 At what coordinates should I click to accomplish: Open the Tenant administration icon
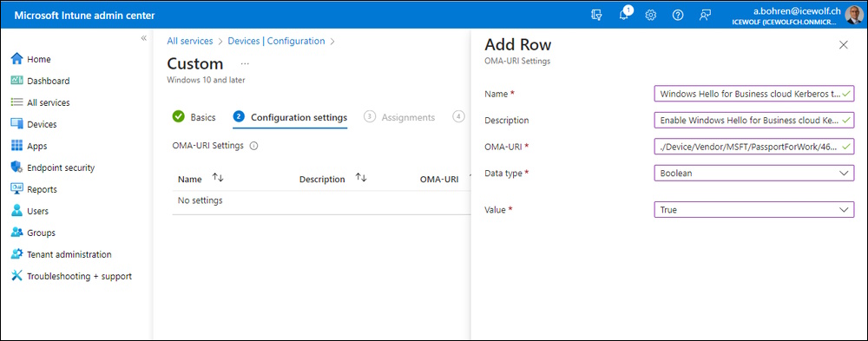tap(16, 254)
